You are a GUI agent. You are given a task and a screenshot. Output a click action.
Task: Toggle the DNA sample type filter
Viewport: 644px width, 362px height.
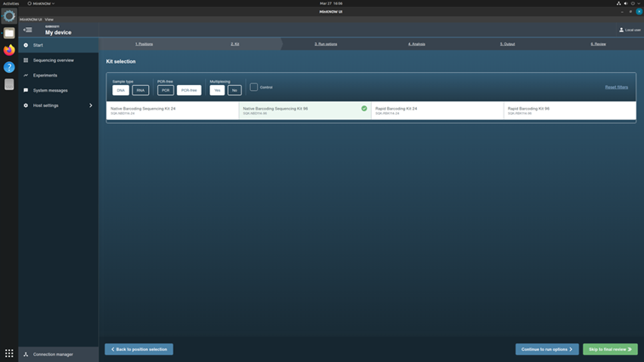(121, 90)
